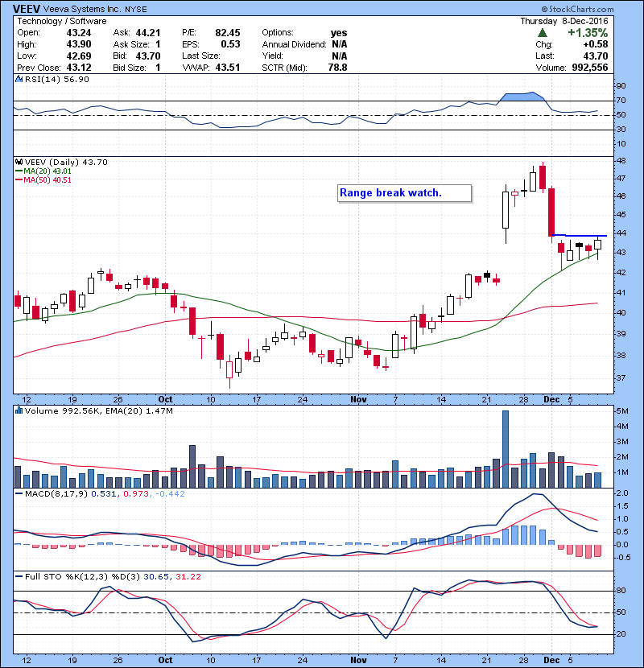Click the Options 'yes' value
Screen dimensions: 644x668
click(339, 33)
